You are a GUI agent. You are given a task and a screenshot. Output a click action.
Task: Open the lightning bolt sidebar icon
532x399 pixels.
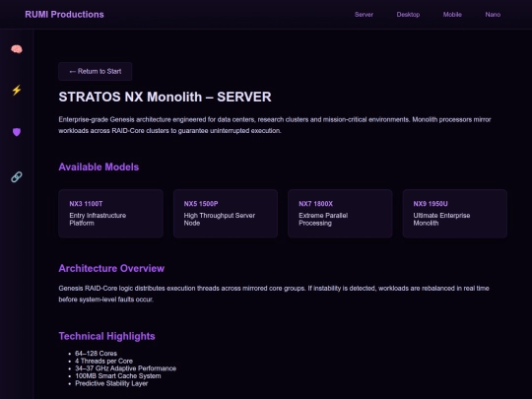(x=17, y=91)
